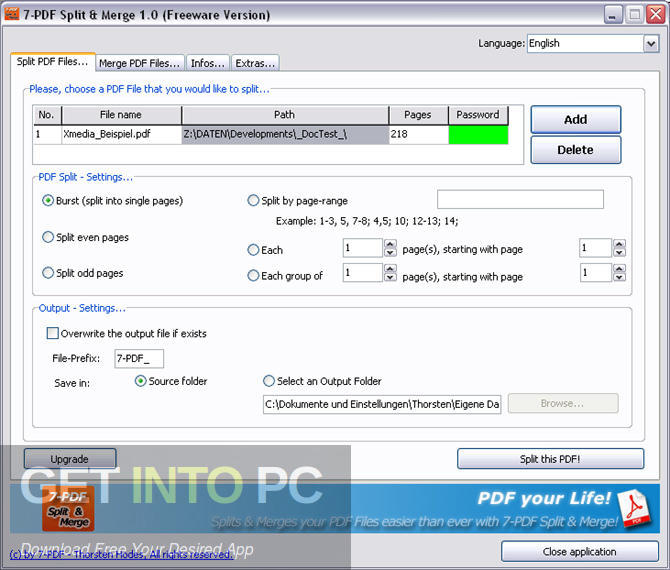
Task: Decrease the Each row starting page value
Action: (620, 253)
